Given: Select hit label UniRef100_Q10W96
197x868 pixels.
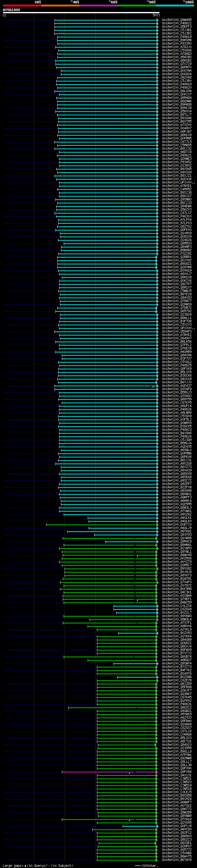Looking at the screenshot, I should (176, 538).
